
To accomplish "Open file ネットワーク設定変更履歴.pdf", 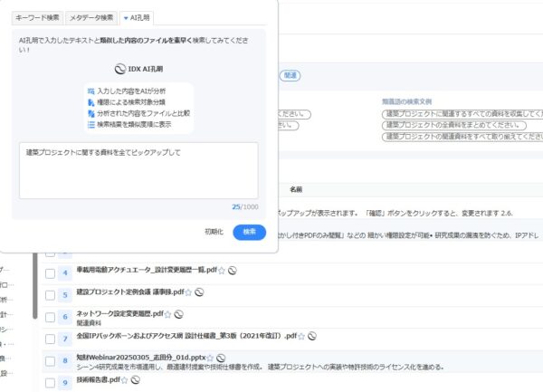I will [119, 314].
